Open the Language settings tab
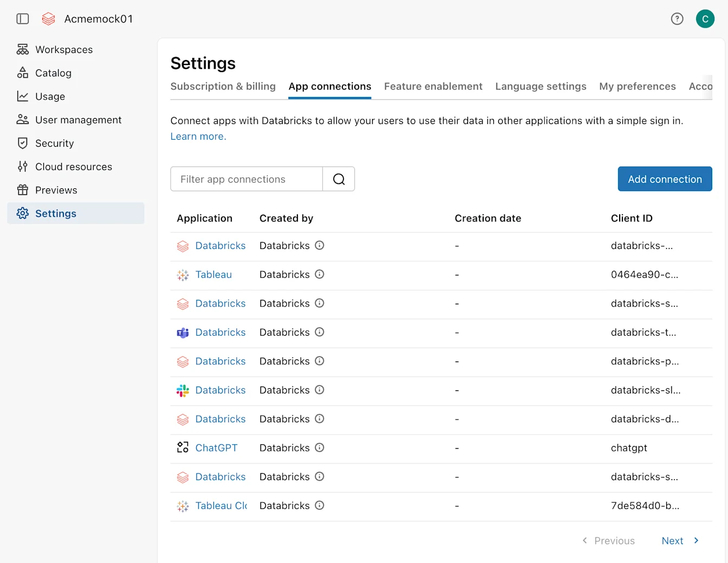728x563 pixels. click(541, 87)
